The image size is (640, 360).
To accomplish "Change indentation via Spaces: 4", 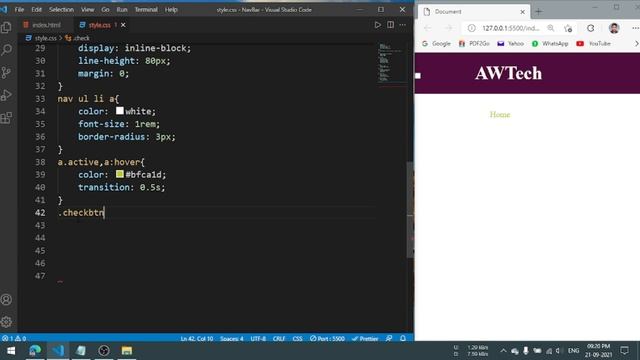I will [231, 338].
